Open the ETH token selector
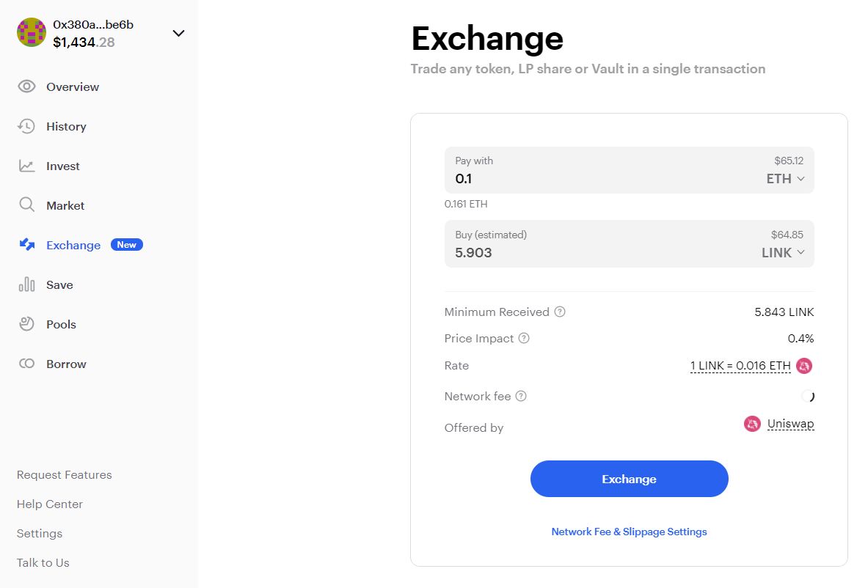Image resolution: width=868 pixels, height=588 pixels. [784, 179]
